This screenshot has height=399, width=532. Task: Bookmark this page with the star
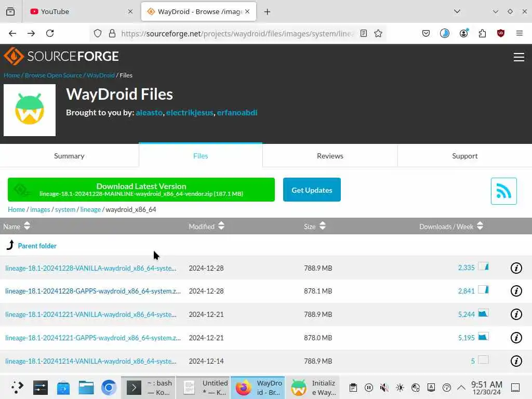(x=378, y=33)
